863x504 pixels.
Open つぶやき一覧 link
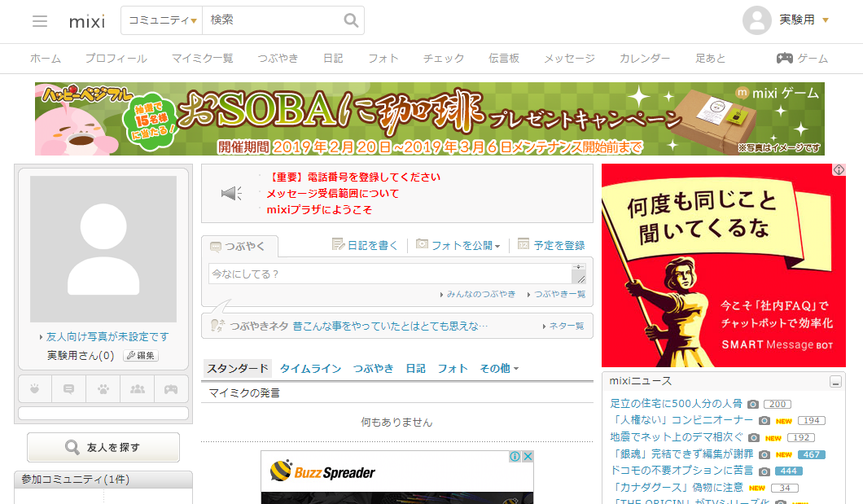coord(560,295)
